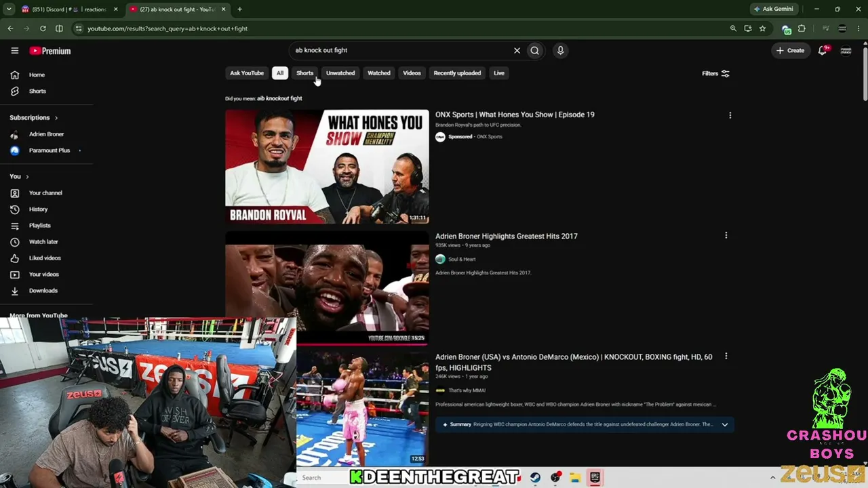Open the Watch later clock icon
The width and height of the screenshot is (868, 488).
pyautogui.click(x=15, y=242)
